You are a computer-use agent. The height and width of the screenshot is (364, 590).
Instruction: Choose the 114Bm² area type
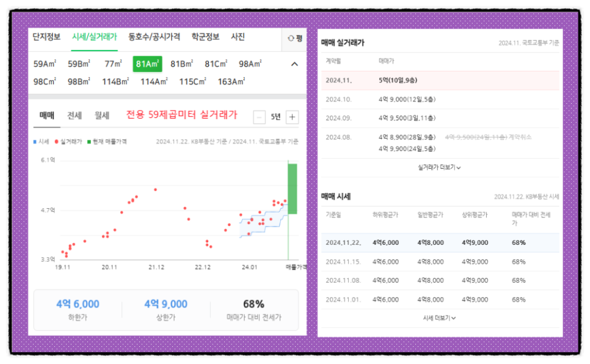[115, 81]
